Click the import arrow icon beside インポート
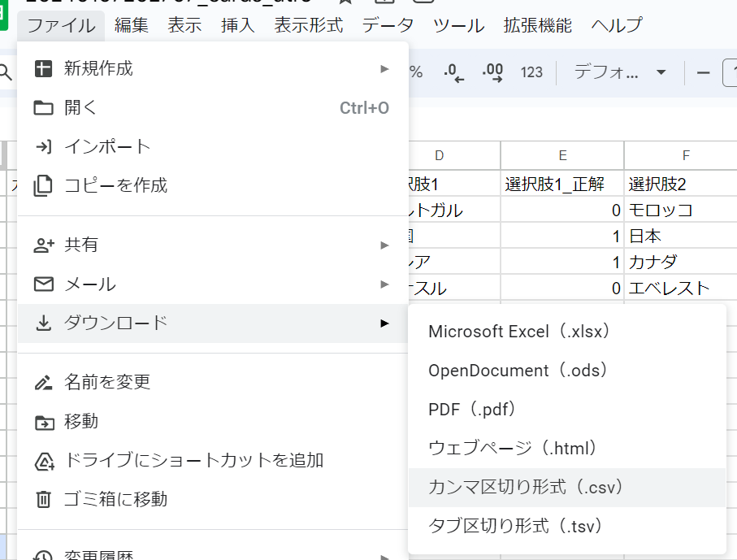Image resolution: width=737 pixels, height=560 pixels. 43,146
